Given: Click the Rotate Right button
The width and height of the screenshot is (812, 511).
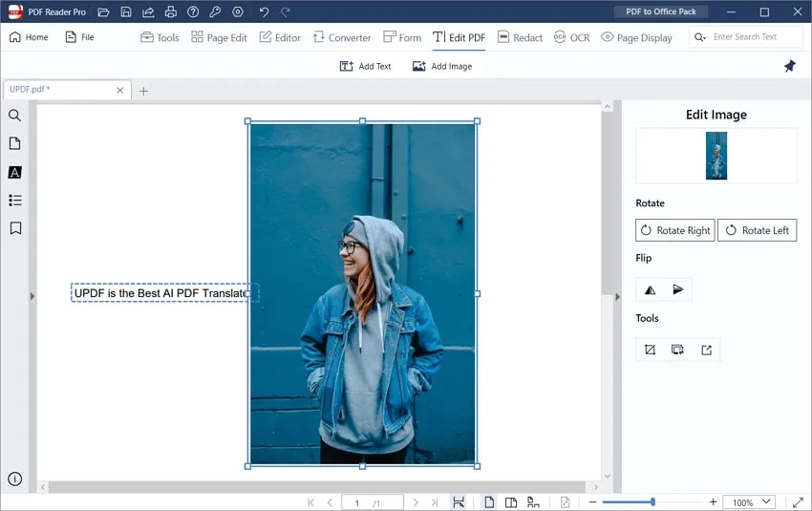Looking at the screenshot, I should [674, 230].
